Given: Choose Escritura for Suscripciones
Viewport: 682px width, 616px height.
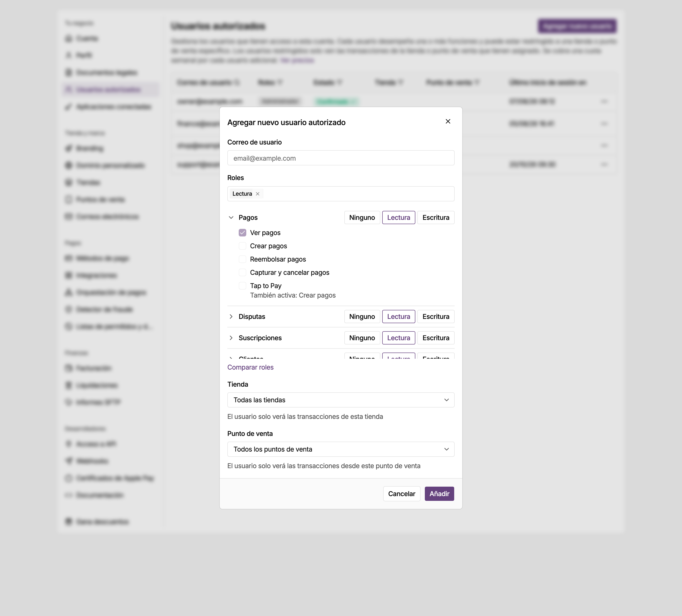Looking at the screenshot, I should tap(436, 338).
